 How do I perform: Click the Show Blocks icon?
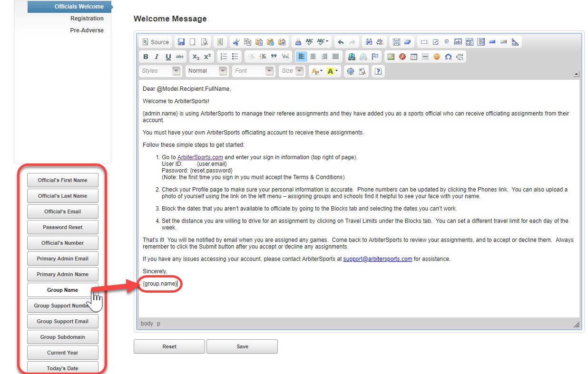coord(363,71)
